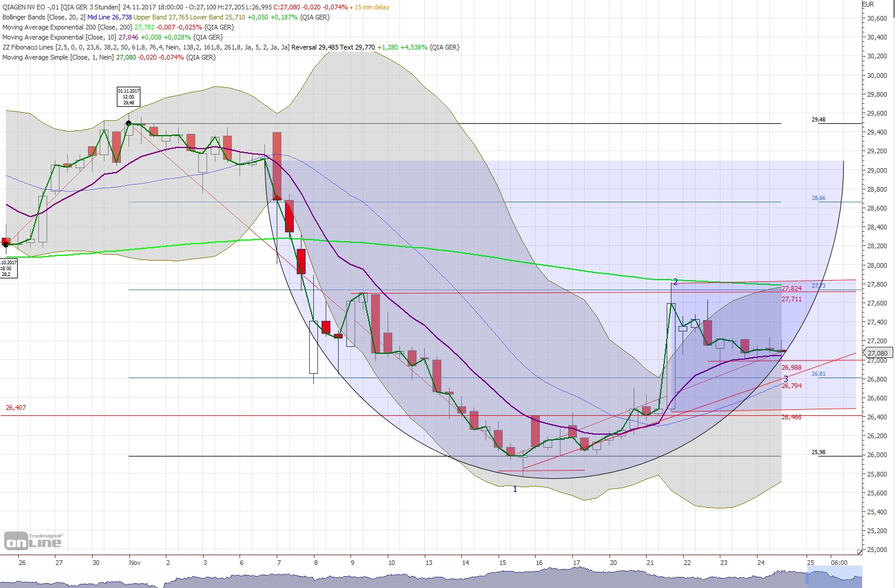Click the current price tag 27,080 on axis

[877, 353]
